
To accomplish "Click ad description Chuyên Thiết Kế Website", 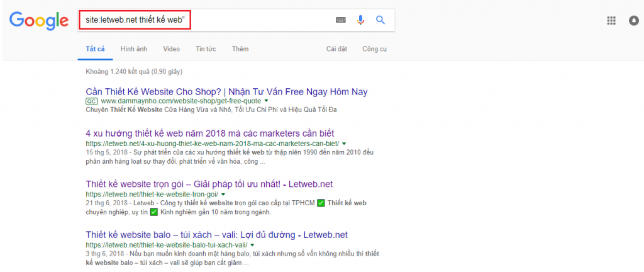I will 211,110.
